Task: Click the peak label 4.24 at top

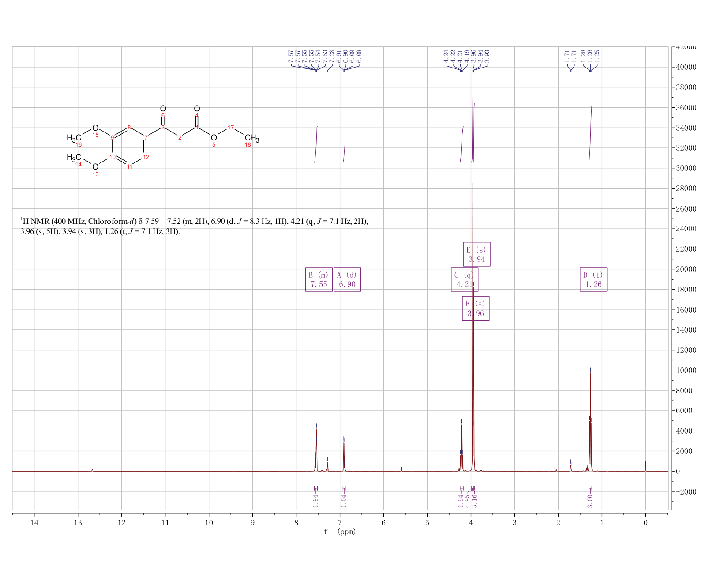Action: point(447,56)
